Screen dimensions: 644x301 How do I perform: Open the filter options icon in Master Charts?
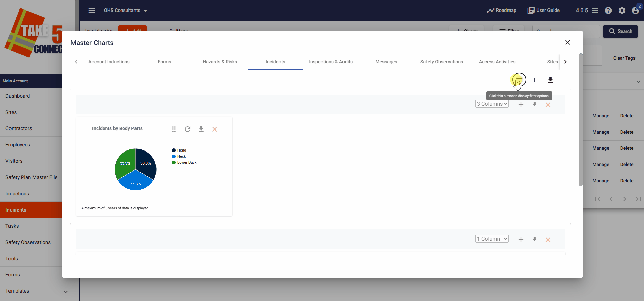[x=519, y=80]
